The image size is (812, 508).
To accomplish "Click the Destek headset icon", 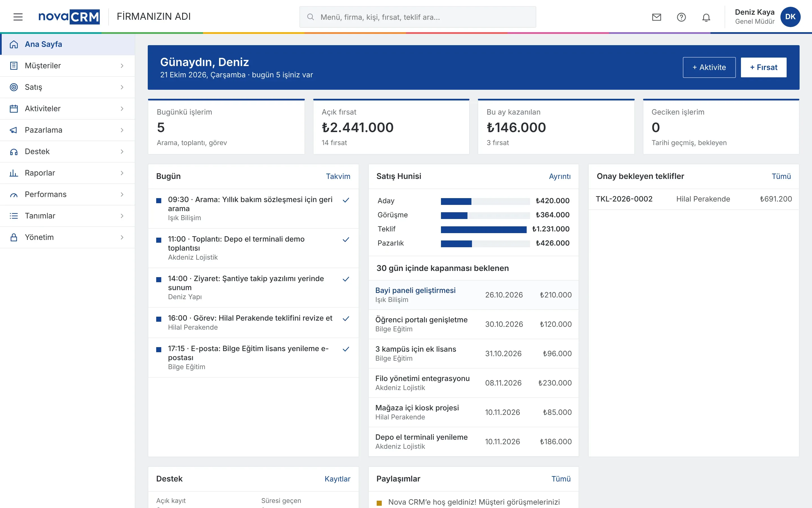I will point(14,152).
